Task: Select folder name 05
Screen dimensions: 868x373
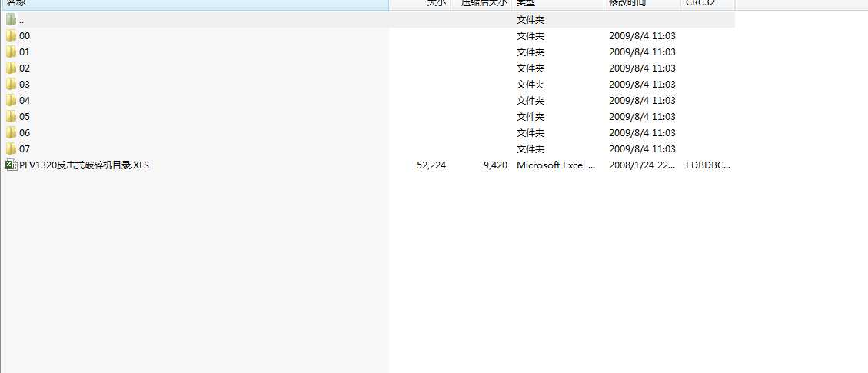Action: pos(25,116)
